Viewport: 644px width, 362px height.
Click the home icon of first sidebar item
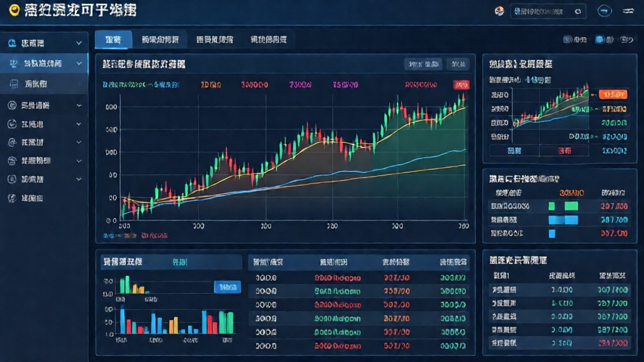(x=13, y=43)
